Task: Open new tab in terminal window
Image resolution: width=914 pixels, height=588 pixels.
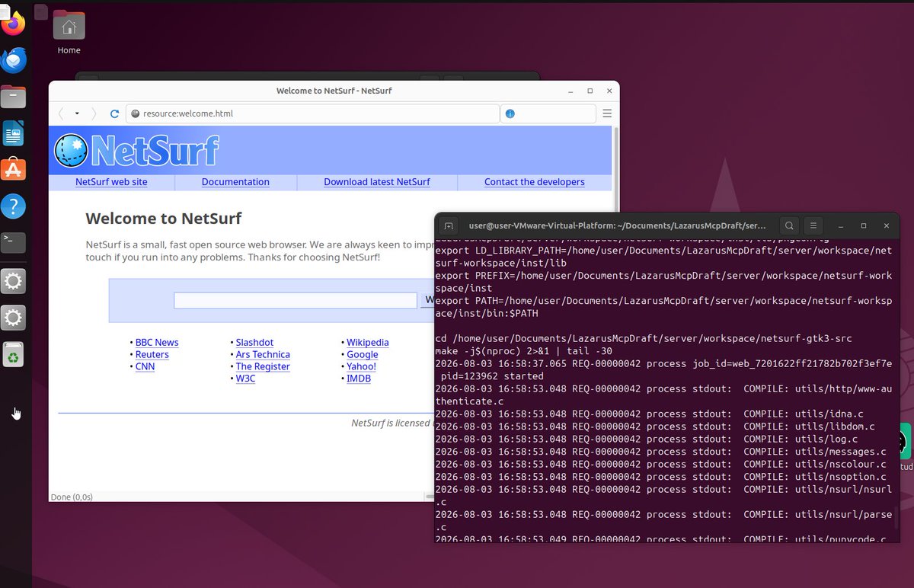Action: pyautogui.click(x=449, y=225)
